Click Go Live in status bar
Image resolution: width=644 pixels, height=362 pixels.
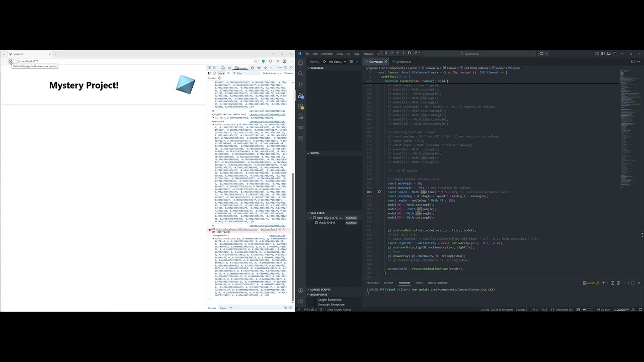tap(603, 310)
